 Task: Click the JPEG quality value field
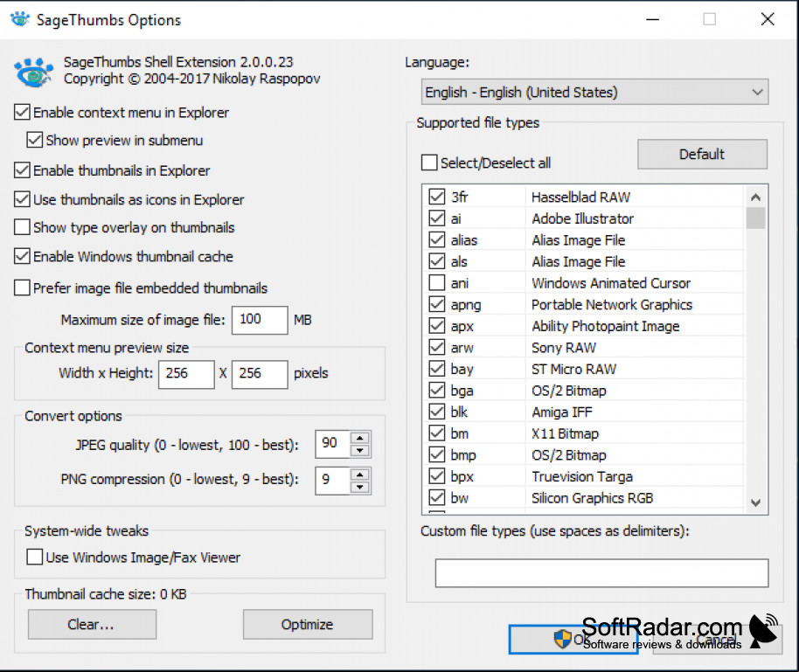pyautogui.click(x=333, y=444)
